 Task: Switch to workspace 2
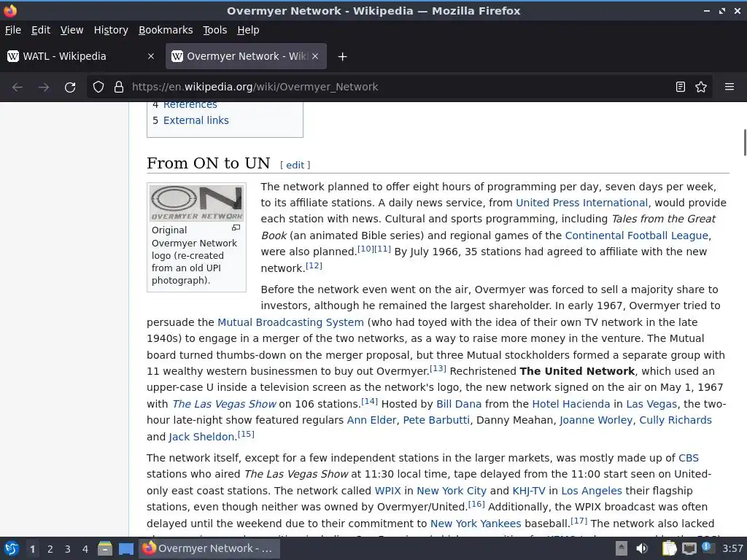point(50,549)
